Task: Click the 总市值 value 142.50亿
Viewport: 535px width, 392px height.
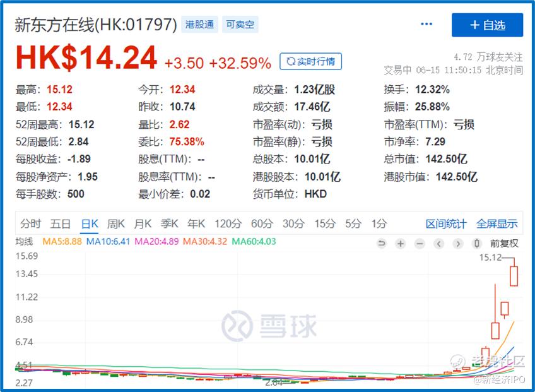Action: pyautogui.click(x=446, y=159)
